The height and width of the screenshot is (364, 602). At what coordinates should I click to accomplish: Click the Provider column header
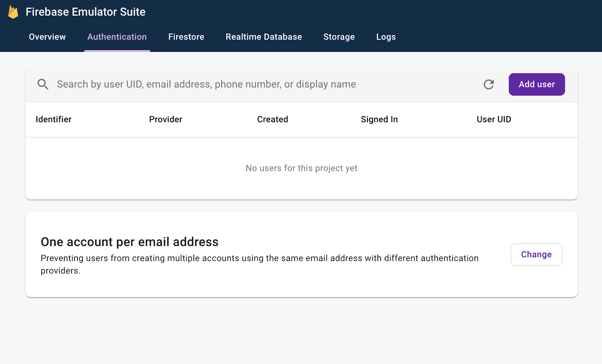point(166,120)
